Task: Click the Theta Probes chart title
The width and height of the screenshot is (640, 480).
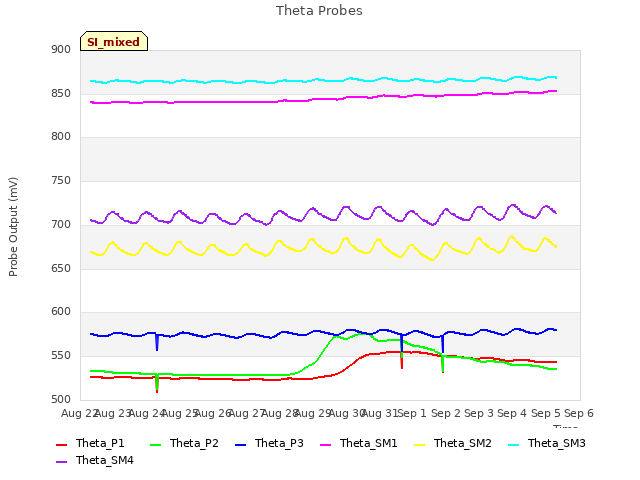Action: pos(319,11)
